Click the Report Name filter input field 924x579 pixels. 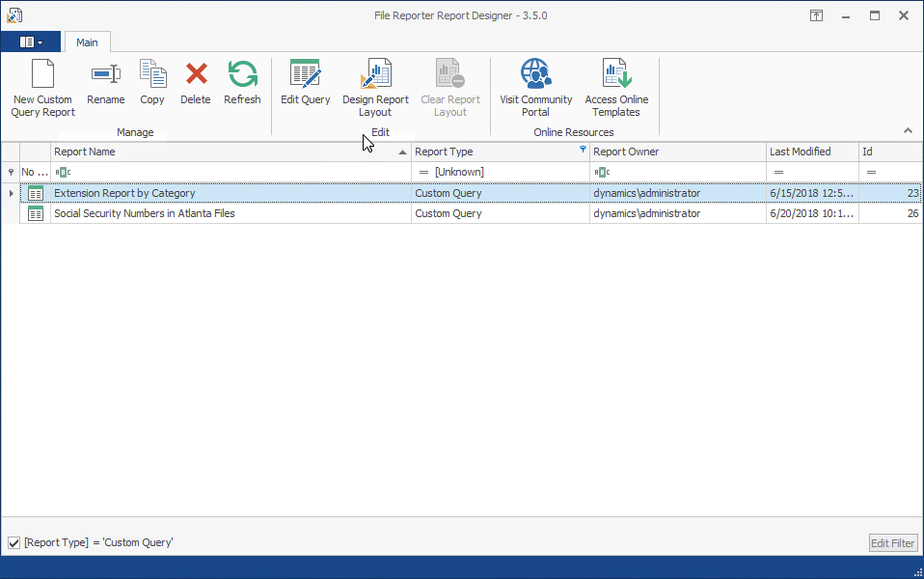click(231, 172)
